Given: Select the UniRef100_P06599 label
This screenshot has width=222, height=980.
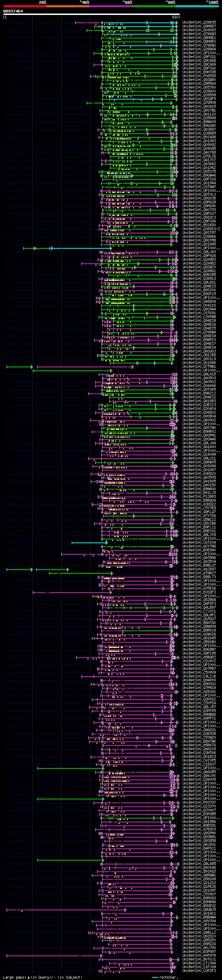Looking at the screenshot, I should click(199, 76).
